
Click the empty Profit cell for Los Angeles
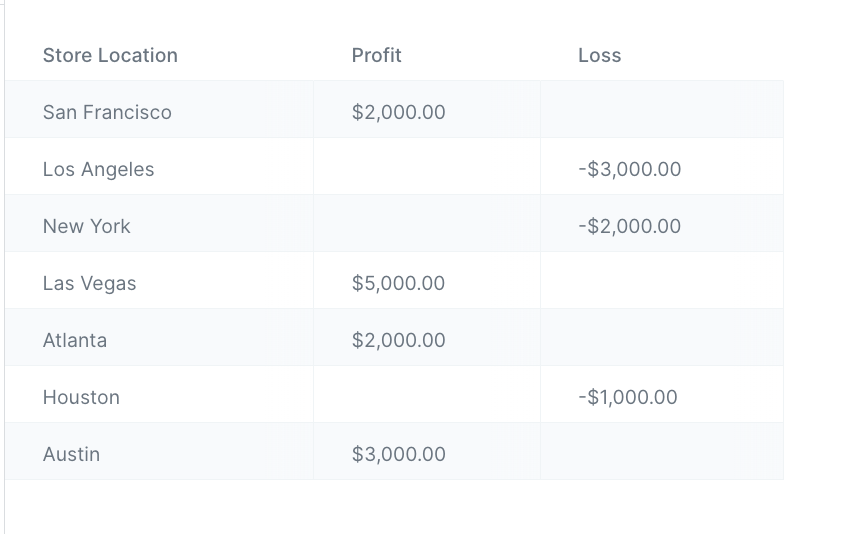point(426,170)
